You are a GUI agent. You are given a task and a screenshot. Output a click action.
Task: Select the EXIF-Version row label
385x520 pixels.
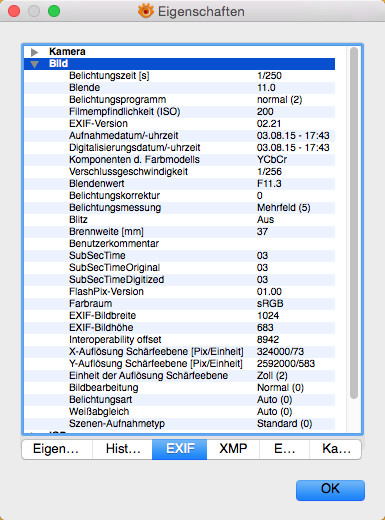[98, 124]
